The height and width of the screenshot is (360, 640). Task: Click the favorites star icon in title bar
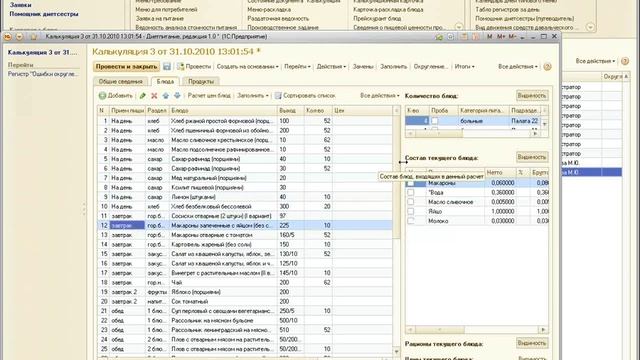(33, 37)
